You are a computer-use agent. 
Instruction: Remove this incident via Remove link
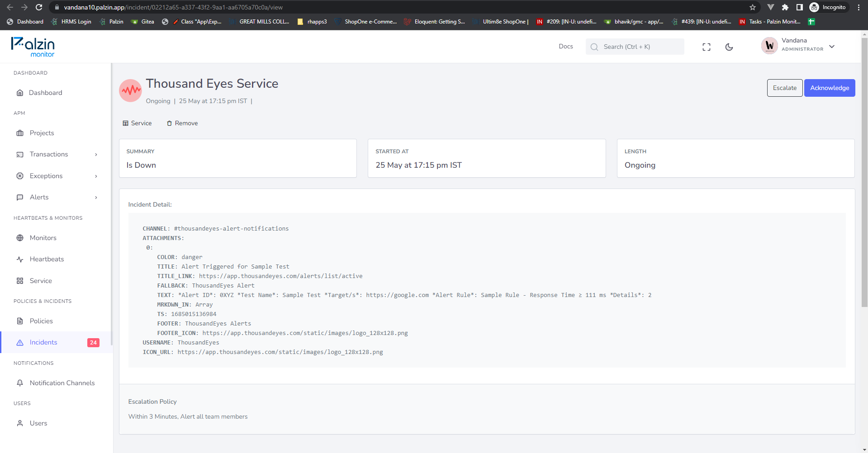pyautogui.click(x=182, y=123)
